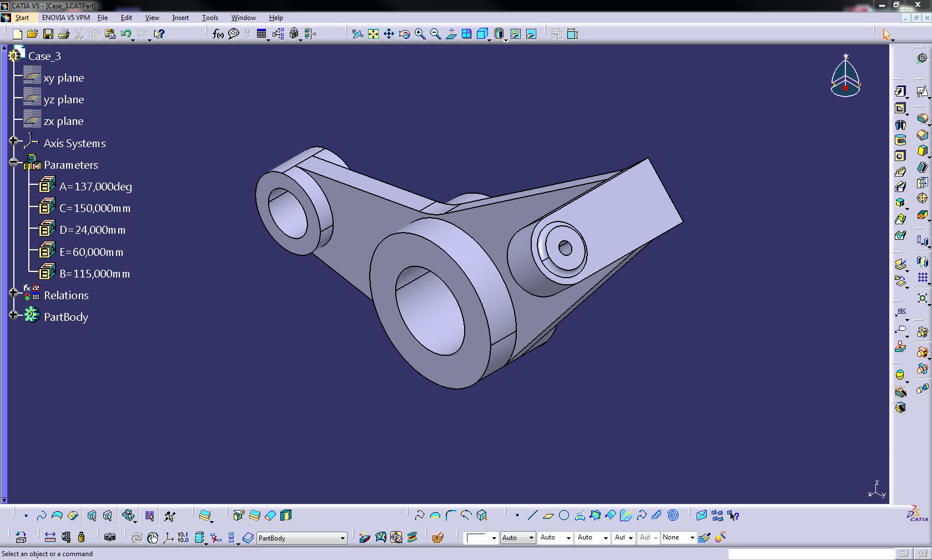Select parameter D=24,000mm
The width and height of the screenshot is (932, 560).
point(93,230)
